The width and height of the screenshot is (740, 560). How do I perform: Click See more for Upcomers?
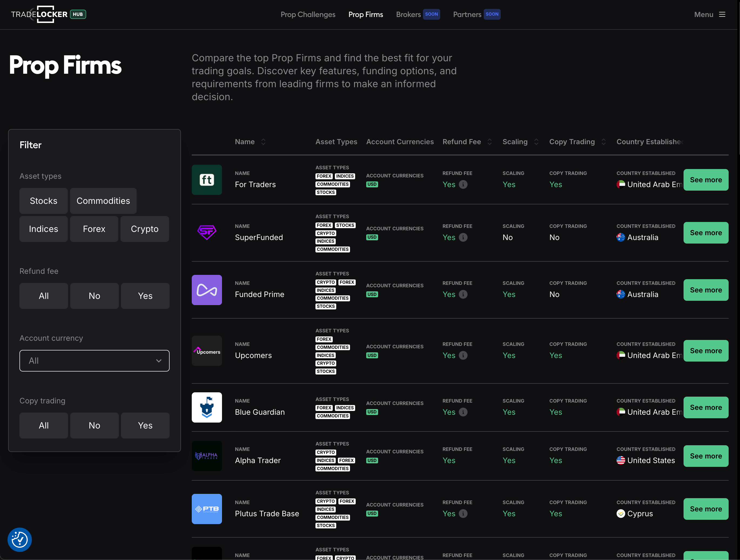pos(706,350)
